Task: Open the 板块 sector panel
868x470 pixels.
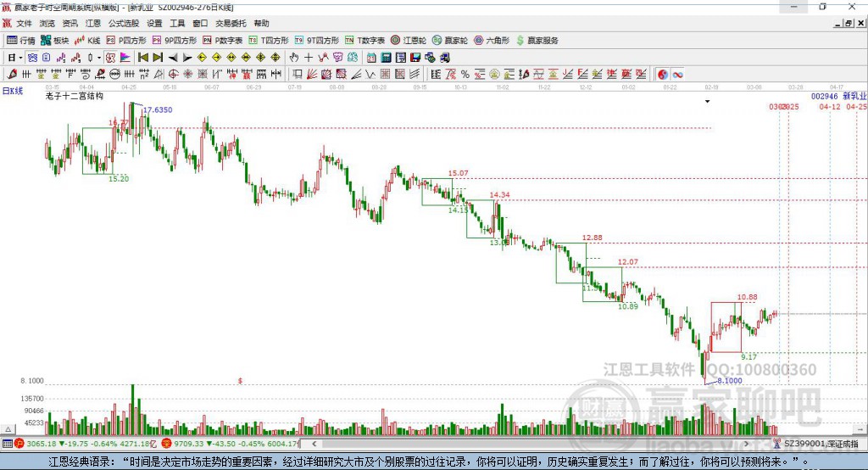Action: coord(55,41)
